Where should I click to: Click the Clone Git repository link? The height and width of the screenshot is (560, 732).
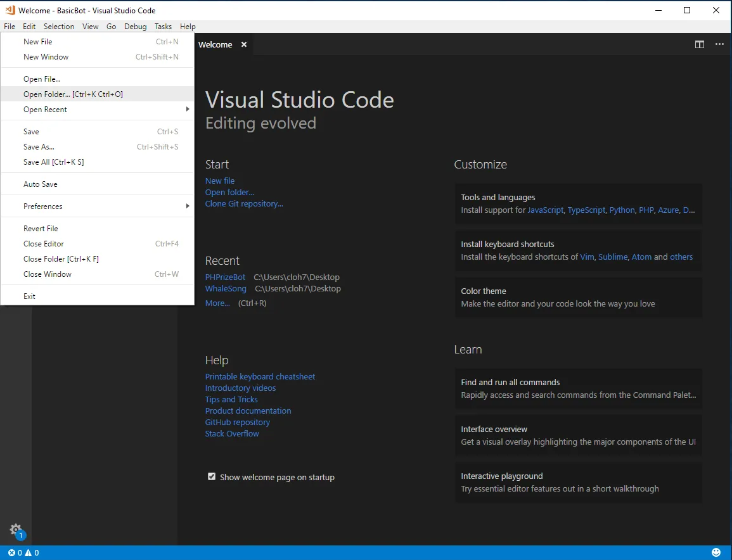point(244,203)
